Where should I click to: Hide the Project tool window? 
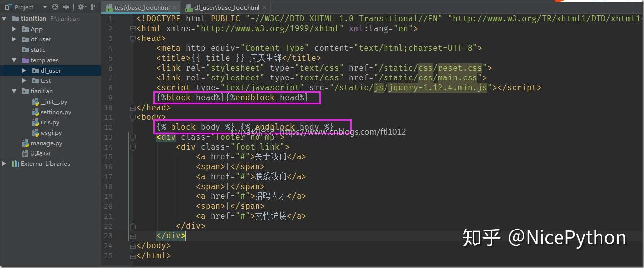point(94,7)
